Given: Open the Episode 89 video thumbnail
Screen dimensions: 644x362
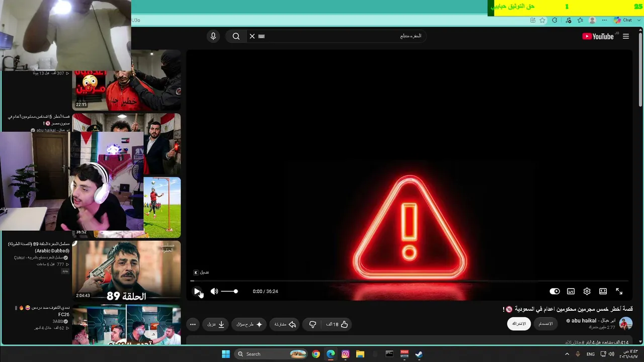Looking at the screenshot, I should point(126,271).
